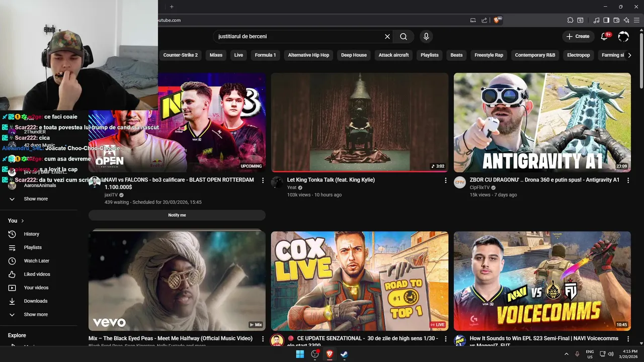
Task: Select the Electropop chip
Action: click(x=578, y=55)
